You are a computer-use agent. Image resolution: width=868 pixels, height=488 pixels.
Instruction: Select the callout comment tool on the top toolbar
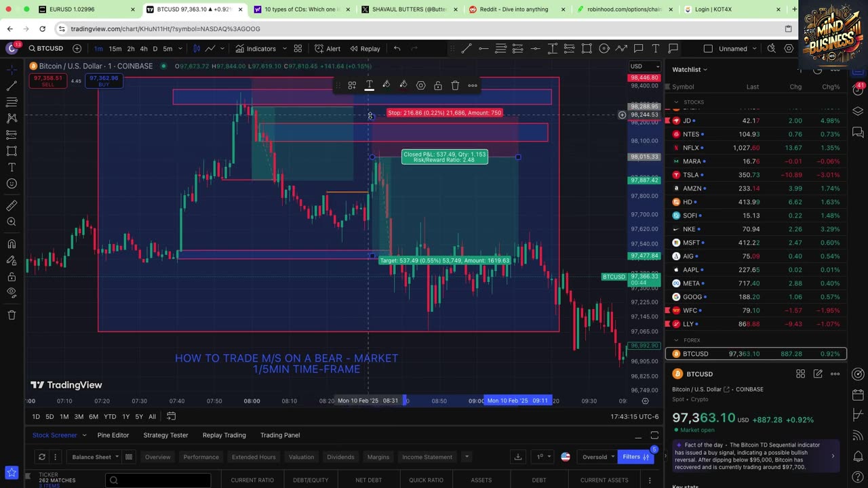pyautogui.click(x=639, y=49)
